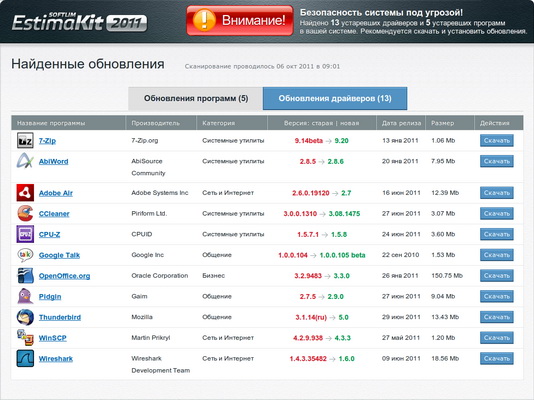Switch to Обновления программ (5) tab

coord(195,99)
